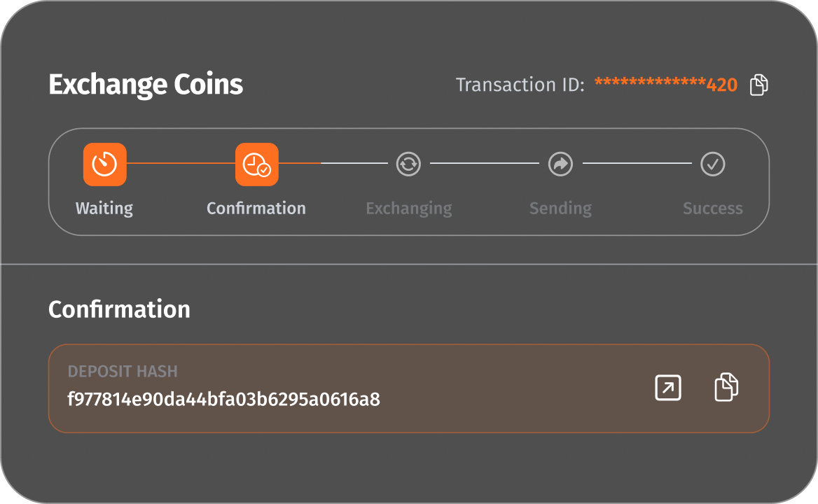Copy the deposit hash with copy icon
The width and height of the screenshot is (818, 504).
click(726, 387)
